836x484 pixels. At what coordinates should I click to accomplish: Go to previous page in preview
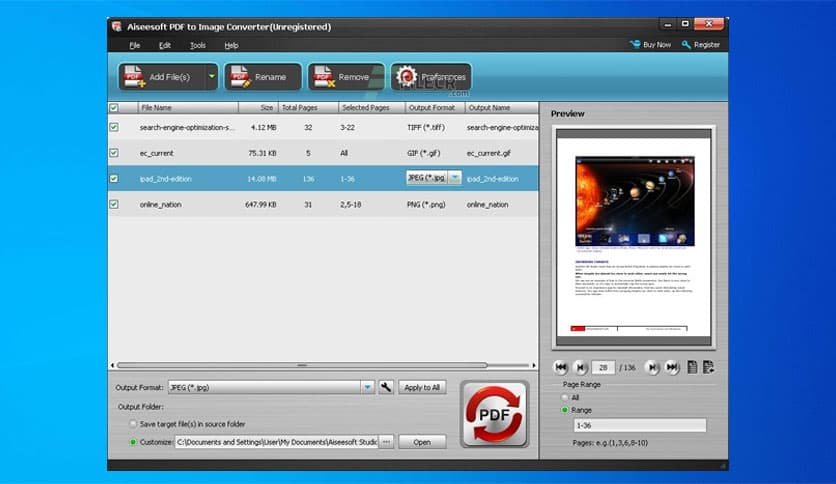coord(580,367)
